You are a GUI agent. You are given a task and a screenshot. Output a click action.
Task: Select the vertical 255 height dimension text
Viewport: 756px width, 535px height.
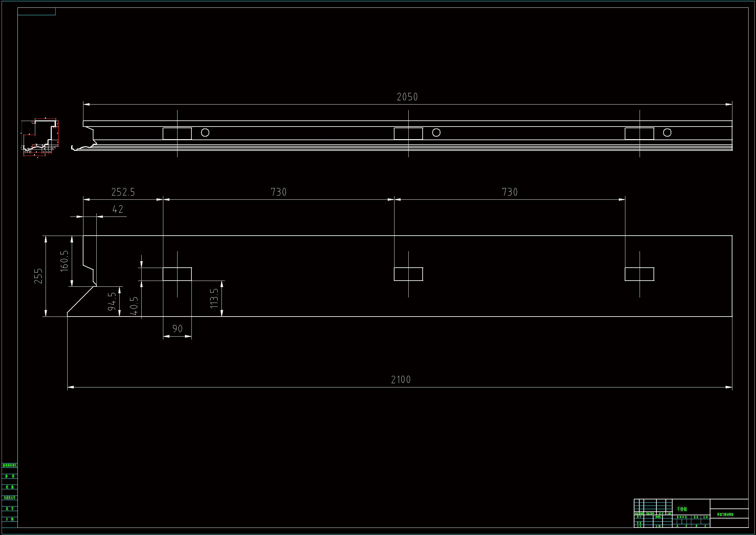38,276
